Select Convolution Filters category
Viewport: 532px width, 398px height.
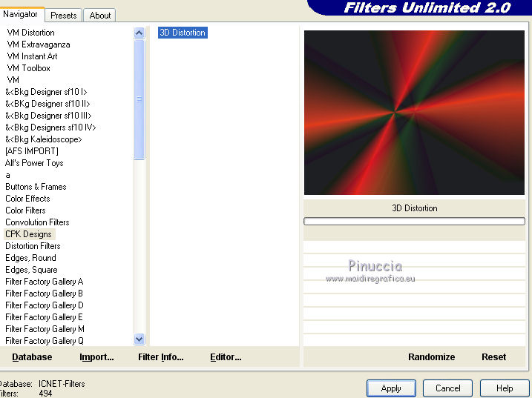click(x=37, y=222)
